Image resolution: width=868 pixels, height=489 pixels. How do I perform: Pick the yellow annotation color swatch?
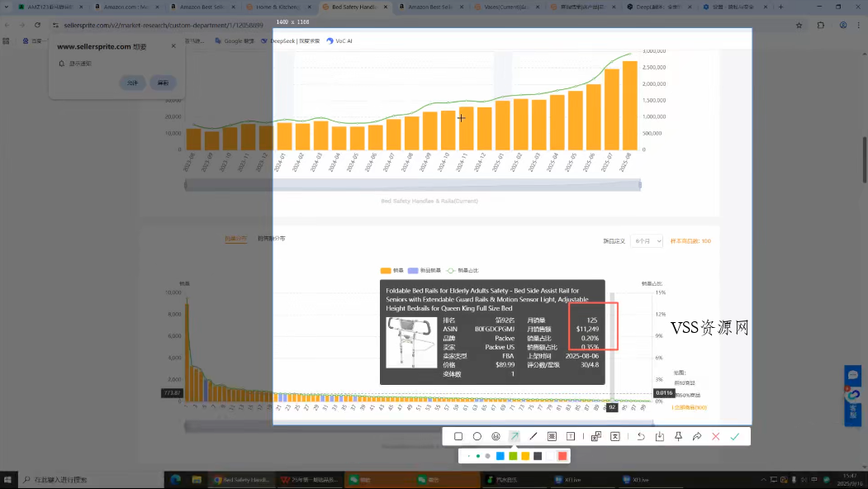tap(525, 456)
